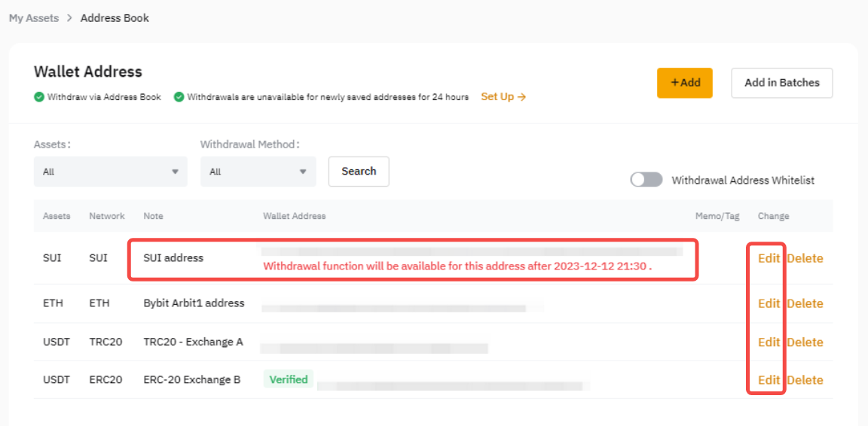Screen dimensions: 868x426
Task: Delete the SUI address entry
Action: [x=805, y=258]
